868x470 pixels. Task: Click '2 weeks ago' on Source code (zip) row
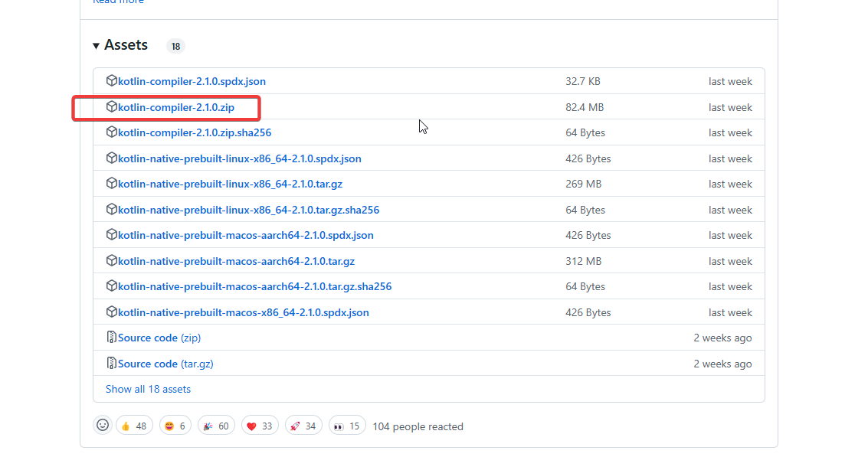(x=723, y=338)
